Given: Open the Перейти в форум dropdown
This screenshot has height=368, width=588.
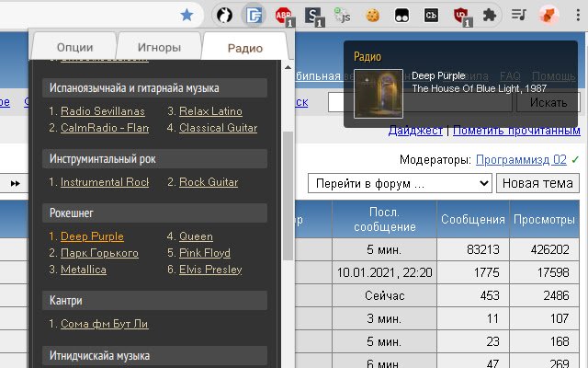Looking at the screenshot, I should (400, 183).
